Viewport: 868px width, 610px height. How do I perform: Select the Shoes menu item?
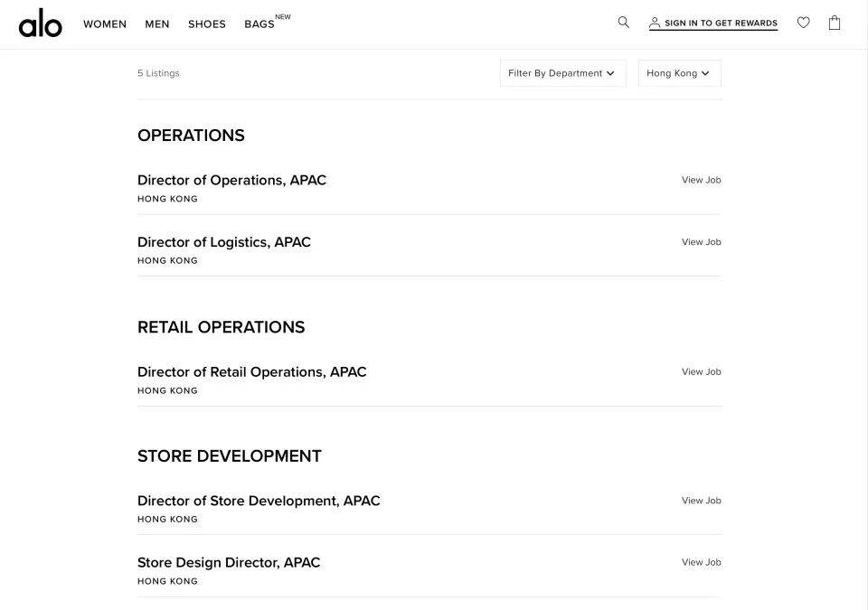coord(207,24)
